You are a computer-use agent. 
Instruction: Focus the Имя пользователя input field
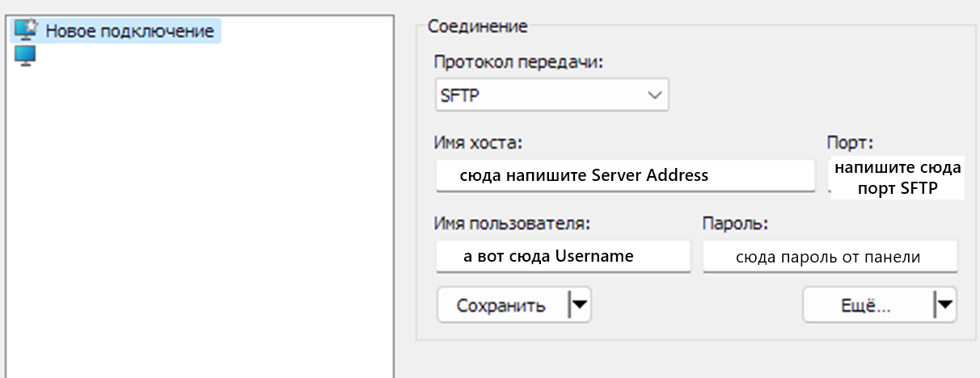[564, 257]
